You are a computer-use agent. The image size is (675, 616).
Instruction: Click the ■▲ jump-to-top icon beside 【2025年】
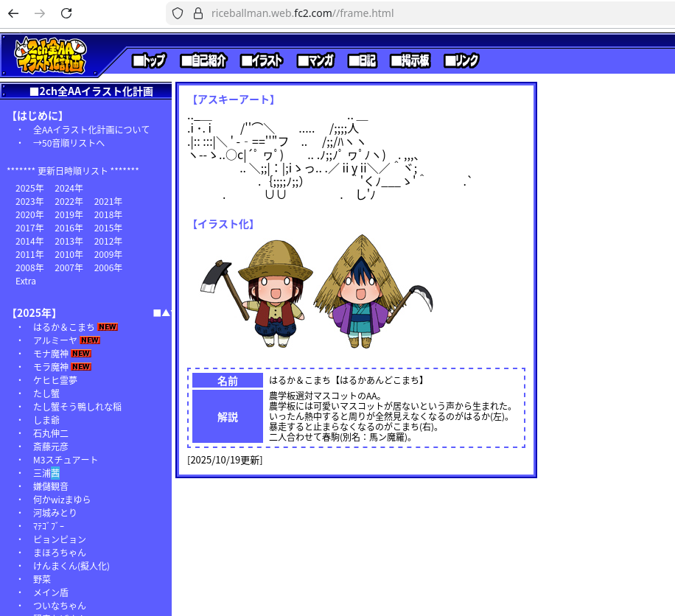[x=162, y=313]
